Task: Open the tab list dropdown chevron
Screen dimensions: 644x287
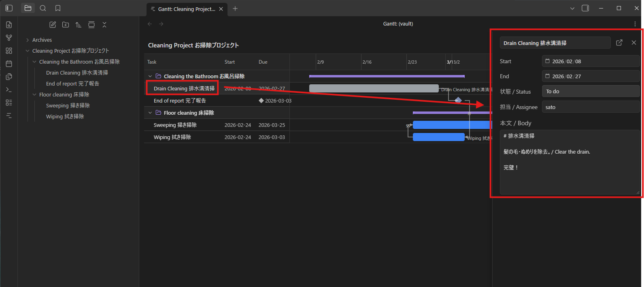Action: [x=572, y=9]
